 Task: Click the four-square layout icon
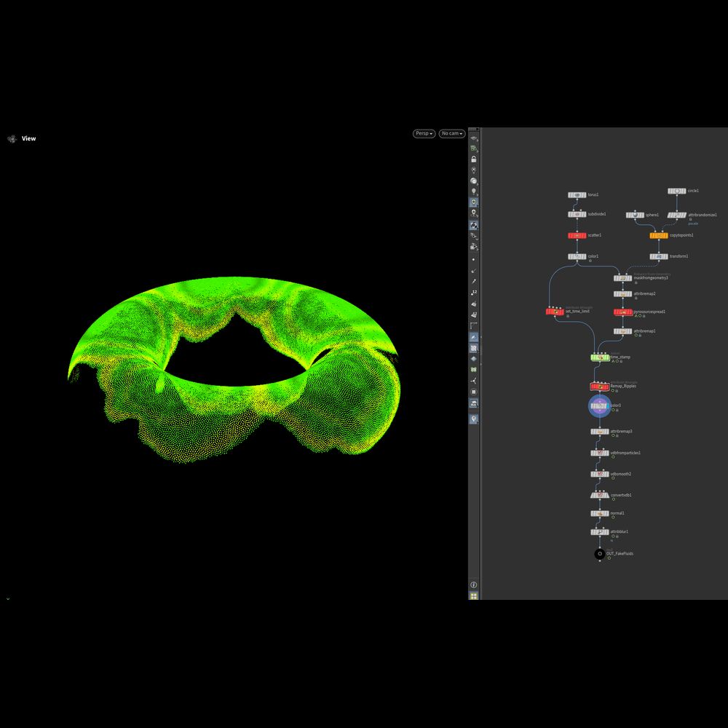474,596
